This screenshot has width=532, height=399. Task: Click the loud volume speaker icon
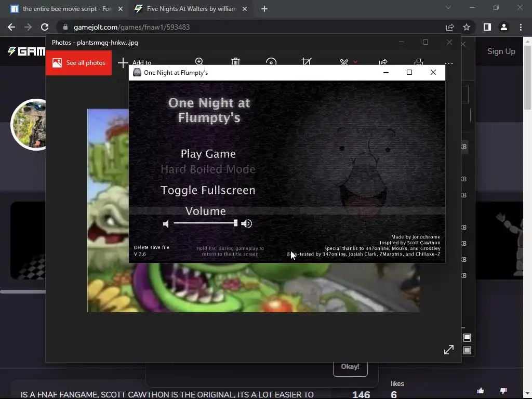247,223
